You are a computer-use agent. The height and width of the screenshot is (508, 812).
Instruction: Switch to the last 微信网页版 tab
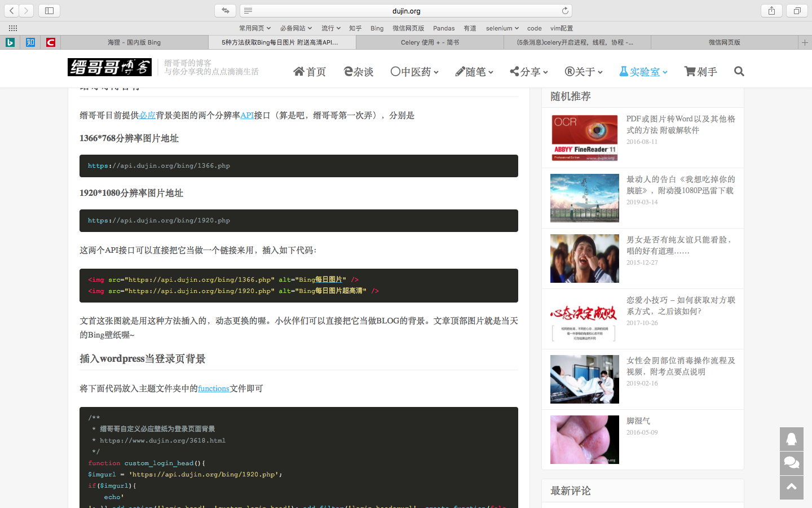[x=725, y=42]
